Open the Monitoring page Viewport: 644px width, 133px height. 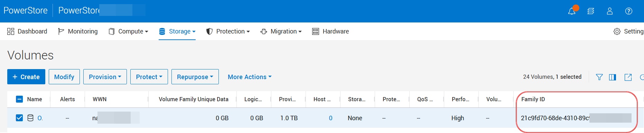78,31
